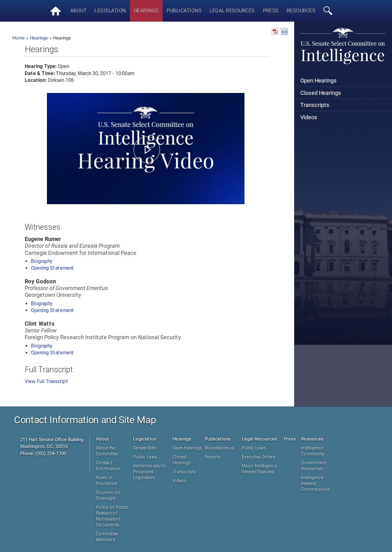Screen dimensions: 392x552
Task: Open the Legislation menu item
Action: point(110,11)
